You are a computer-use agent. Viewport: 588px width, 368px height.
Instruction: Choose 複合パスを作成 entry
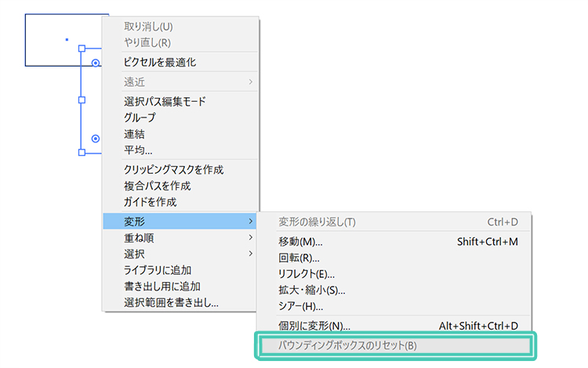pyautogui.click(x=180, y=186)
